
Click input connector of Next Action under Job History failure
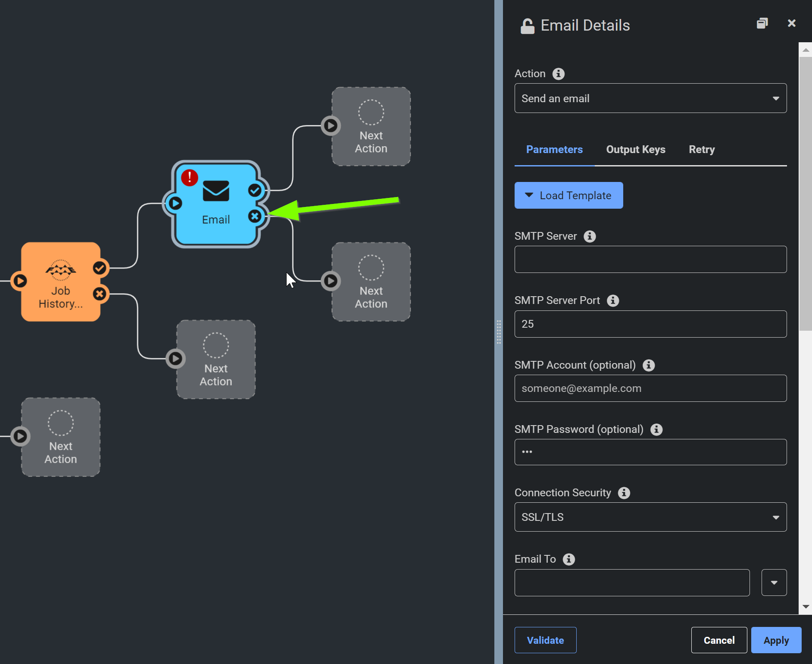[175, 358]
